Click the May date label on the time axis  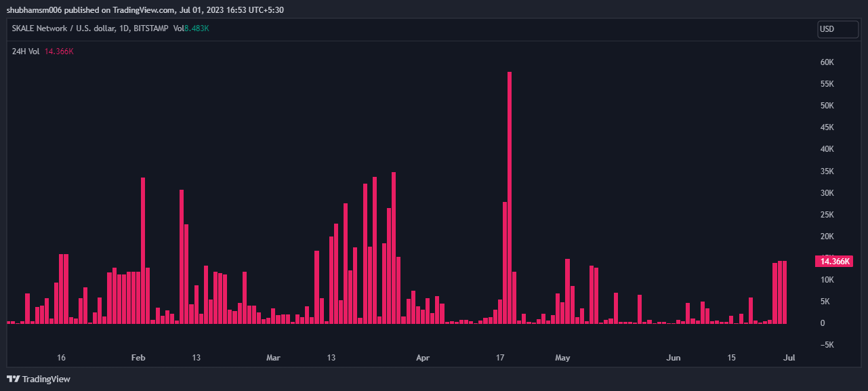pyautogui.click(x=562, y=357)
